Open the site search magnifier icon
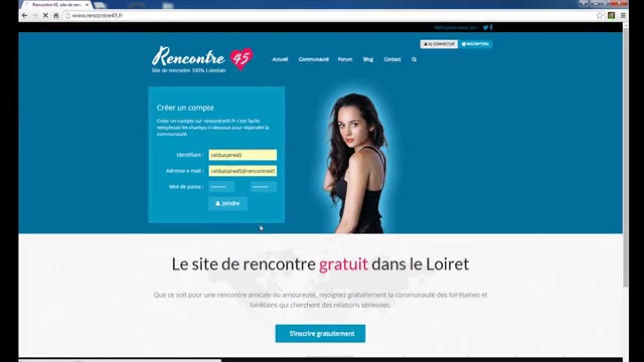This screenshot has height=362, width=644. pos(414,59)
